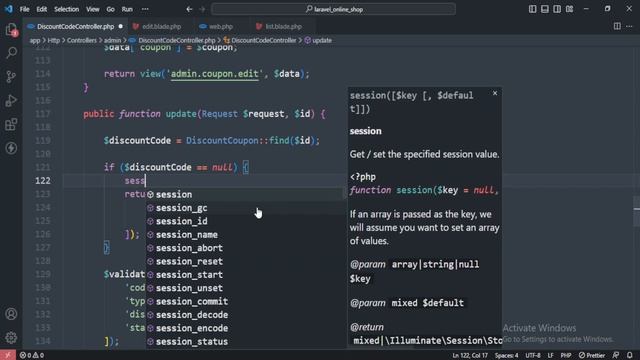This screenshot has height=360, width=640.
Task: Open the Customize Layout icon
Action: pyautogui.click(x=570, y=9)
